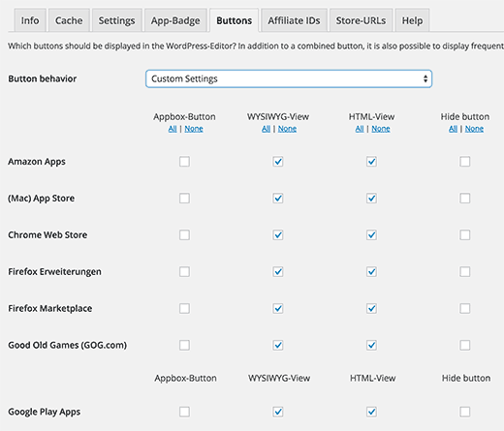Image resolution: width=504 pixels, height=431 pixels.
Task: Check Hide button for Chrome Web Store
Action: point(465,235)
